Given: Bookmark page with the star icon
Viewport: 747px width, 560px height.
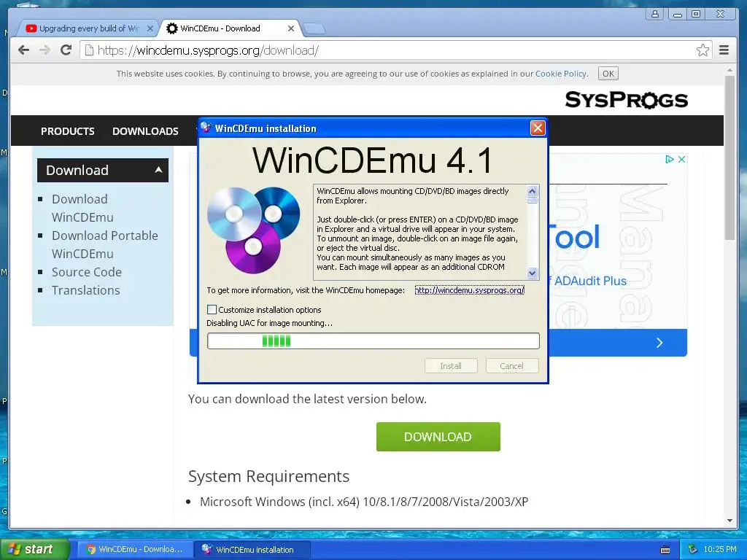Looking at the screenshot, I should click(703, 50).
